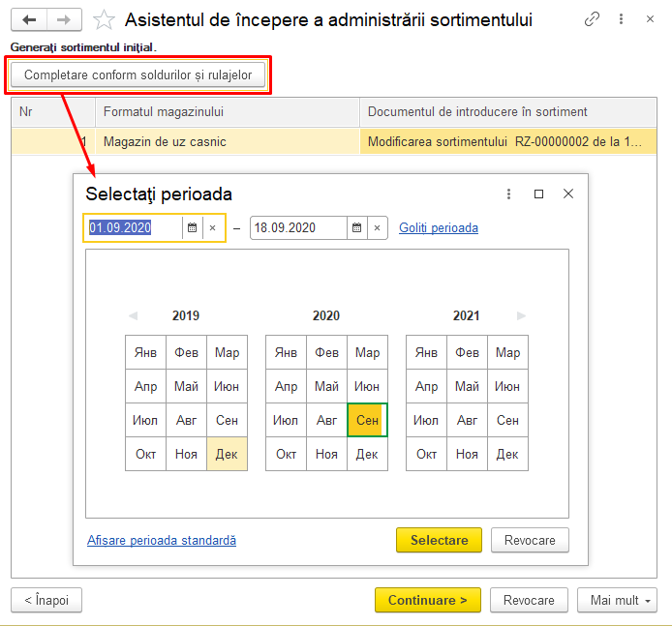The image size is (672, 626).
Task: Choose Янв in the 2021 calendar
Action: click(426, 352)
